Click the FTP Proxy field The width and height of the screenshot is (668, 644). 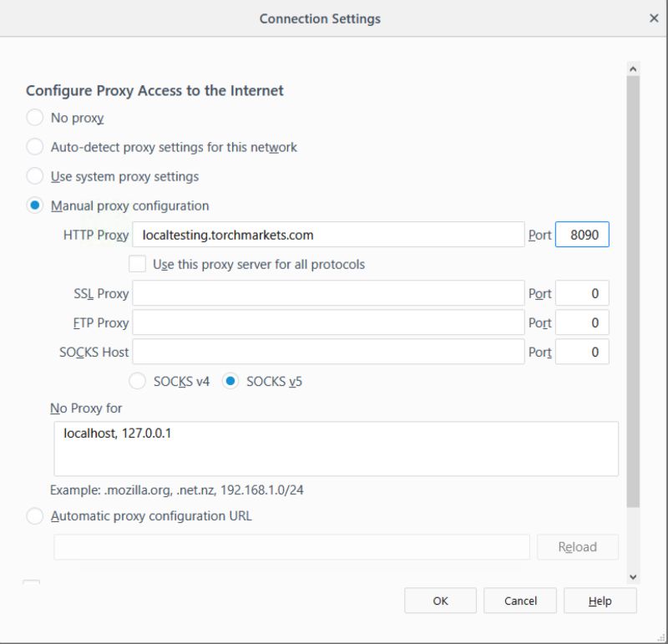329,322
